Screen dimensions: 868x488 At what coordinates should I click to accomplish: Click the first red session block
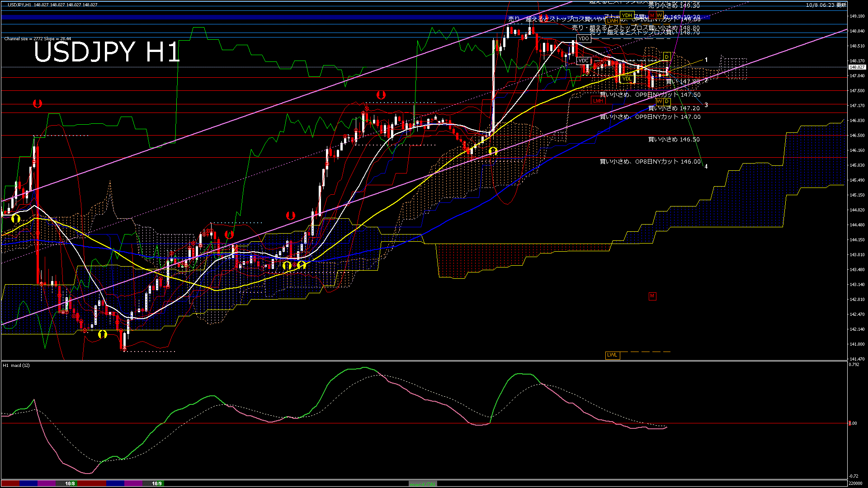(10, 483)
